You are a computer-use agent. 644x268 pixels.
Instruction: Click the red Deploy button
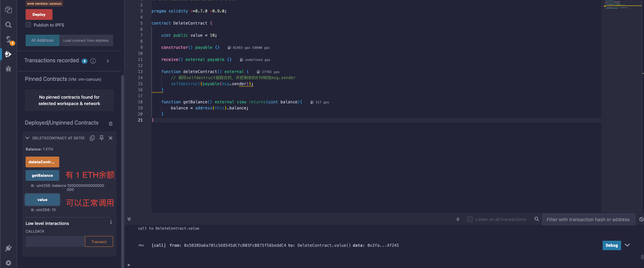(39, 14)
